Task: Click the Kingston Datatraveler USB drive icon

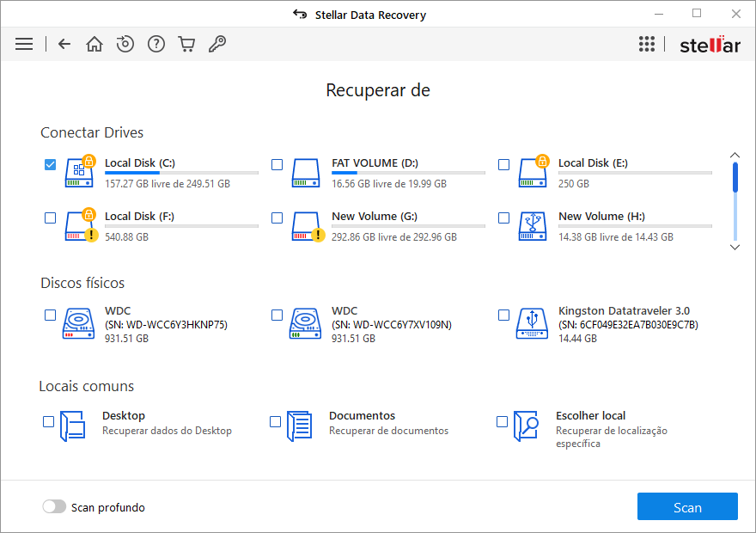Action: point(531,324)
